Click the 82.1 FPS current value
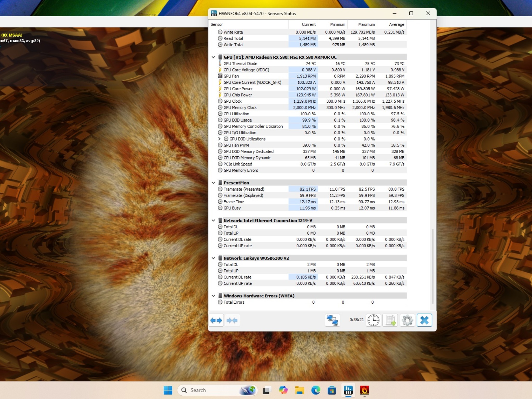The width and height of the screenshot is (532, 399). (308, 189)
